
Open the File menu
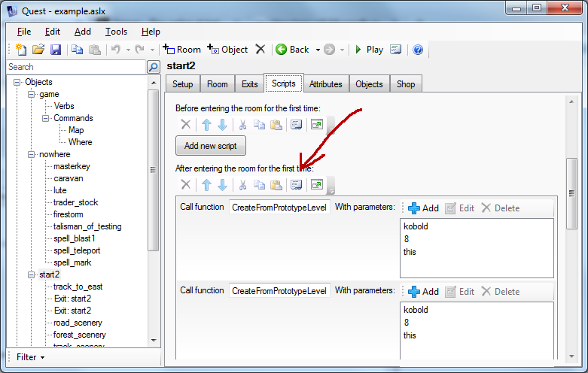point(24,32)
